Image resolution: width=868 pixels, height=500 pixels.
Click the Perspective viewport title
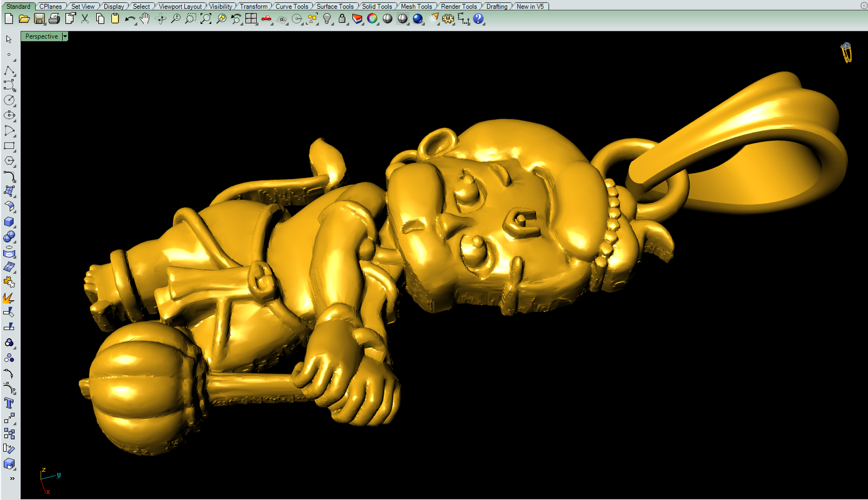(x=42, y=36)
